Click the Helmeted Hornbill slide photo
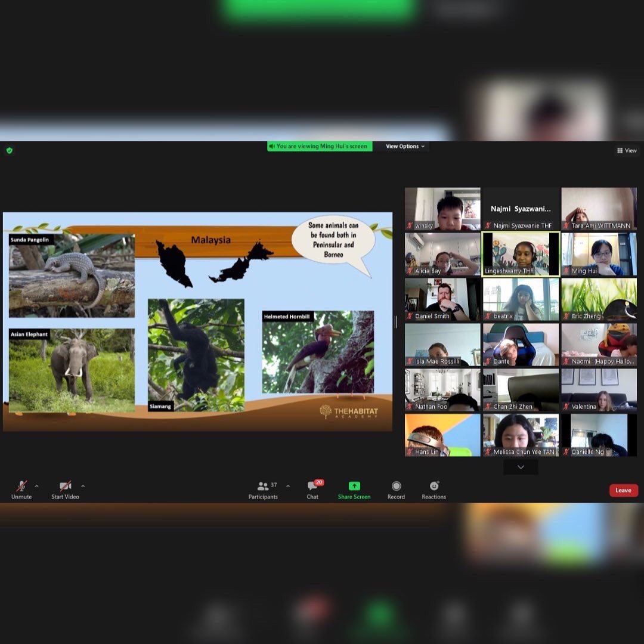 pyautogui.click(x=318, y=352)
